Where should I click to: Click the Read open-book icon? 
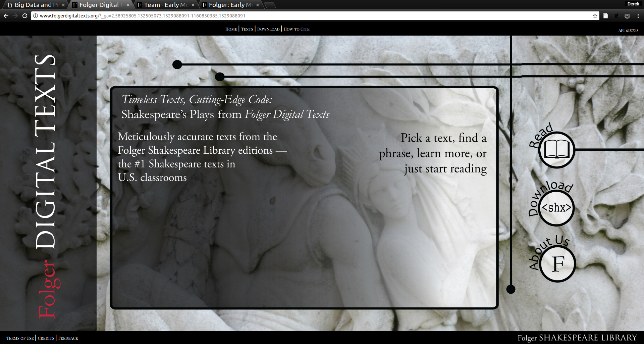[x=557, y=150]
